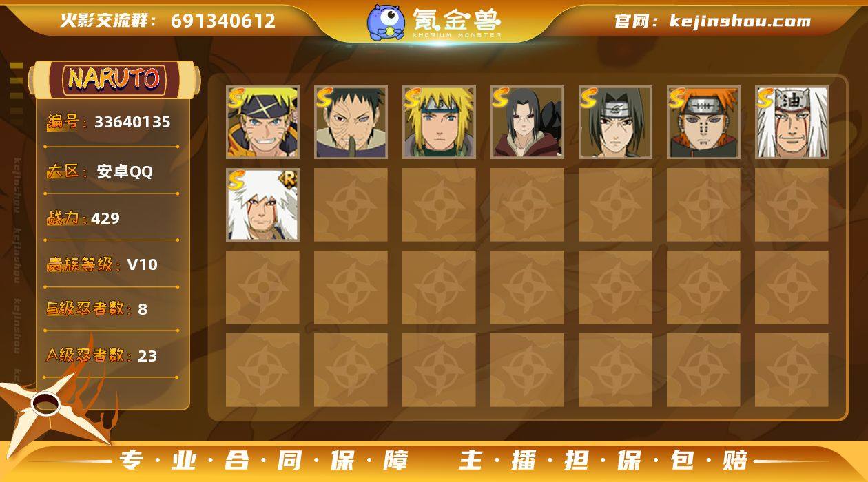Click the account number 33640135
Screen dimensions: 868x482
132,123
